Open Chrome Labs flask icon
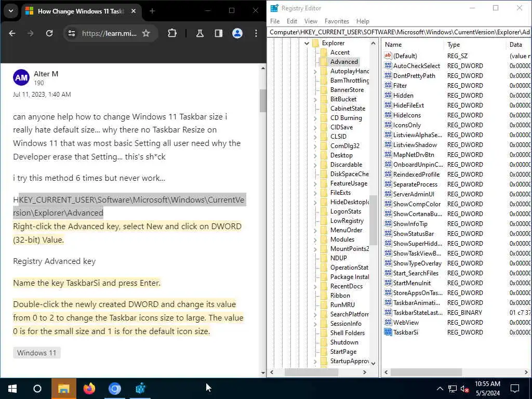Screen dimensions: 532x399 point(200,33)
